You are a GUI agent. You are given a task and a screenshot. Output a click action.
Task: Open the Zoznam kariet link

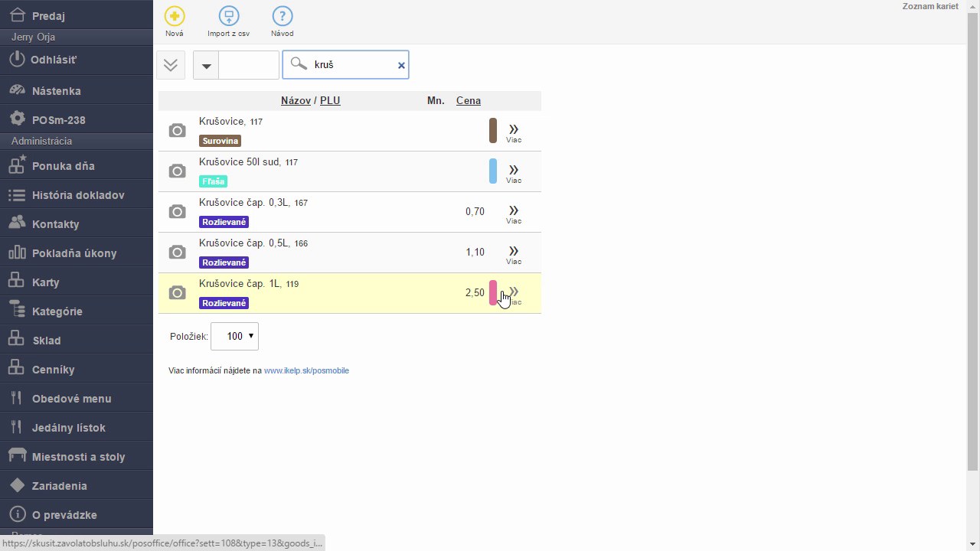click(x=930, y=6)
